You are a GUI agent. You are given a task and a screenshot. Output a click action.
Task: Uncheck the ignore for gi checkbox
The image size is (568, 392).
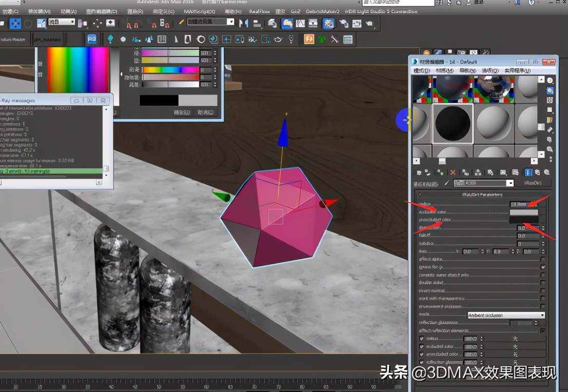click(x=543, y=266)
